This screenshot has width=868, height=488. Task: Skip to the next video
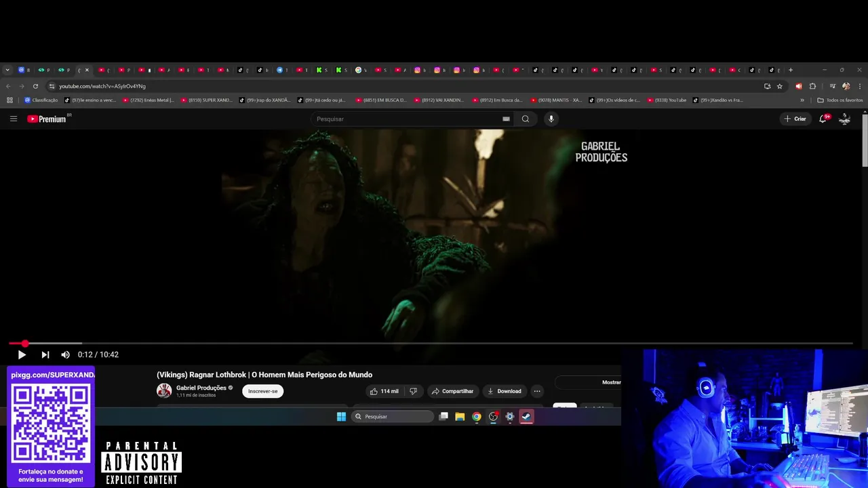click(x=45, y=354)
